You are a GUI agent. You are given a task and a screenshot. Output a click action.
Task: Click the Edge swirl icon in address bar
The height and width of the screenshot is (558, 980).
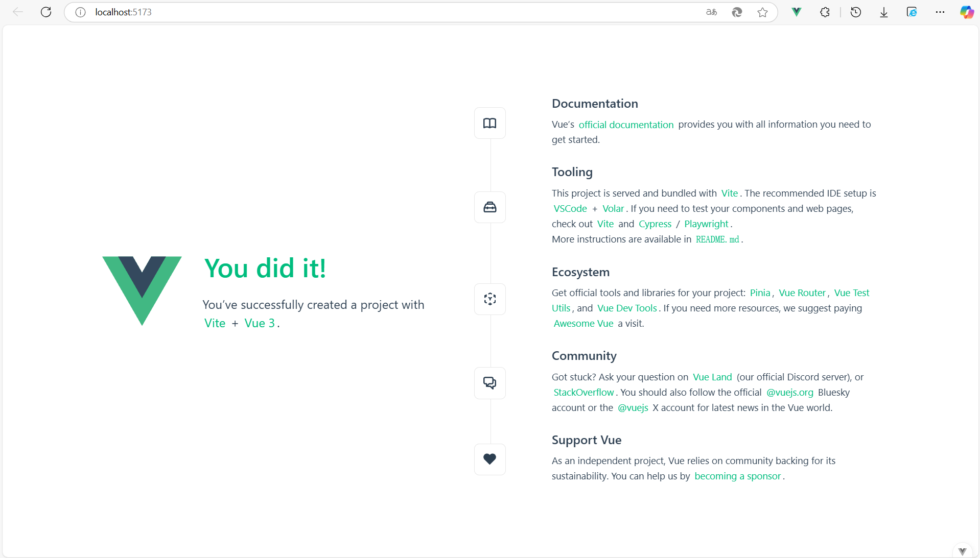tap(737, 12)
